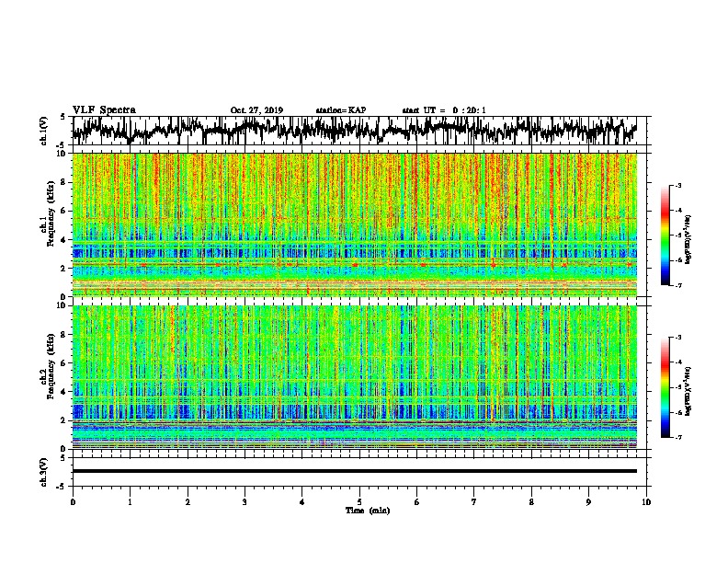728x563 pixels.
Task: Click the ch.2 spectrogram panel
Action: 355,377
